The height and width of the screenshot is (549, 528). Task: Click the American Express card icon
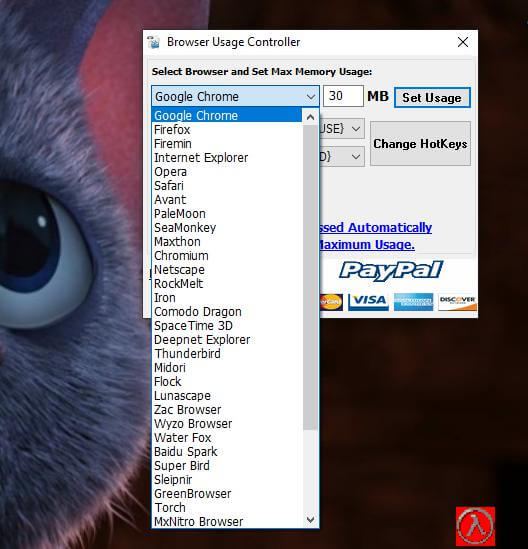[x=413, y=302]
